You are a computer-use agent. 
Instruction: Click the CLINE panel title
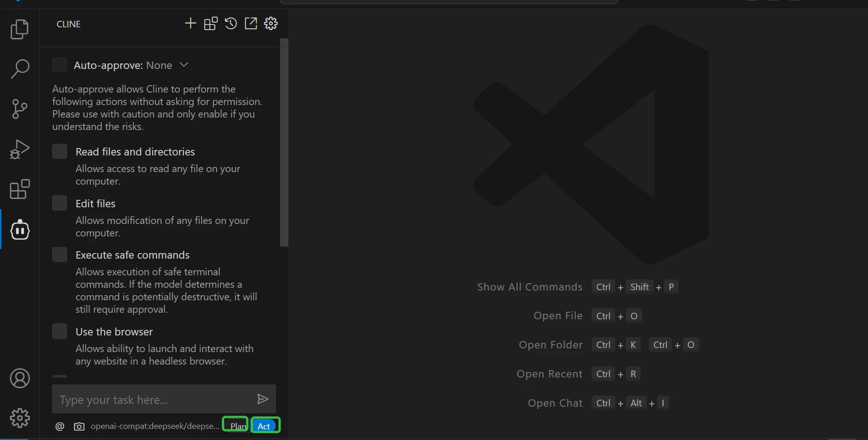68,24
